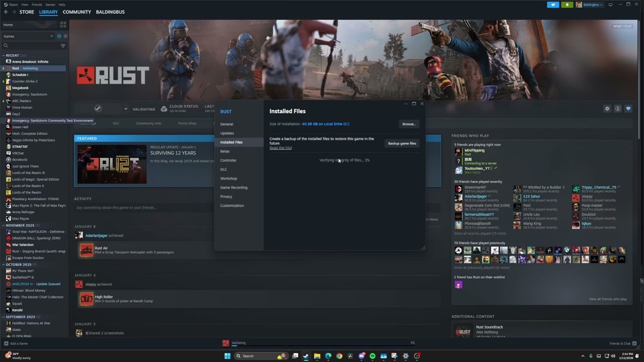Viewport: 644px width, 362px height.
Task: Open the Steam menu
Action: (x=13, y=5)
